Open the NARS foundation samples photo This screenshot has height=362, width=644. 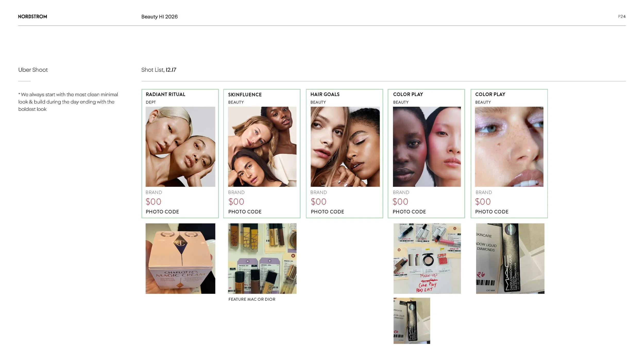[262, 258]
